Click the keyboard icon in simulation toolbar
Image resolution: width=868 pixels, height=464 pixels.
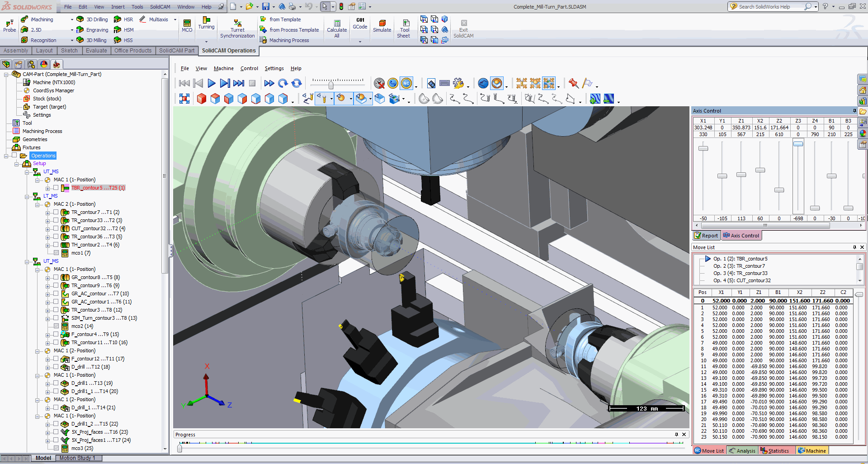[x=444, y=83]
